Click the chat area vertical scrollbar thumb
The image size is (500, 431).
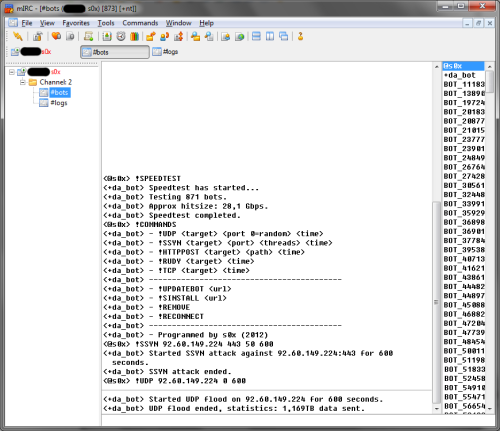point(436,302)
